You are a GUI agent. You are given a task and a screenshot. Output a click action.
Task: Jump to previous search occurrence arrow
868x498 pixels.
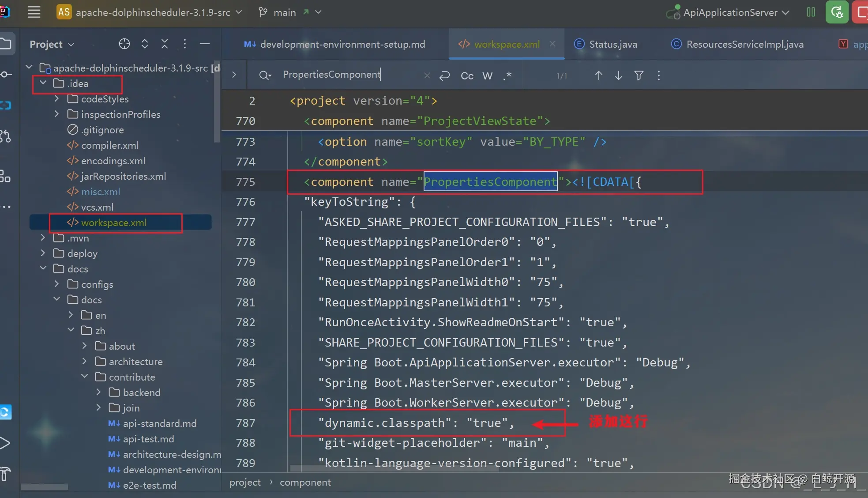(598, 75)
